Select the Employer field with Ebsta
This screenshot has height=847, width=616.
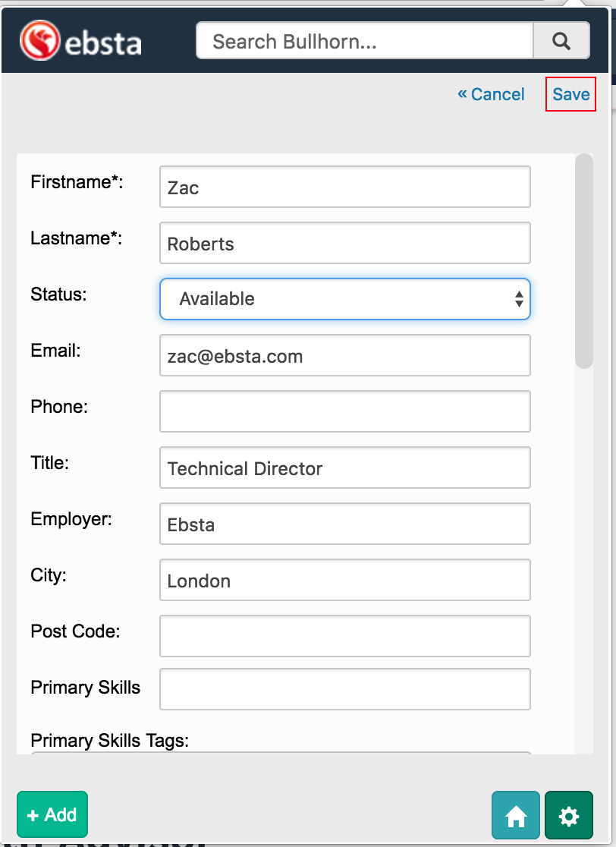coord(344,524)
